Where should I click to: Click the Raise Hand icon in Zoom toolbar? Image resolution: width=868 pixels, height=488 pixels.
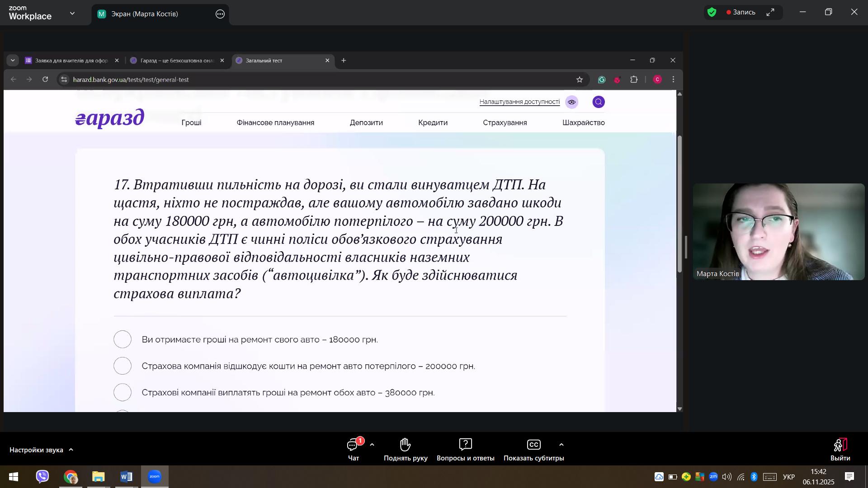405,445
